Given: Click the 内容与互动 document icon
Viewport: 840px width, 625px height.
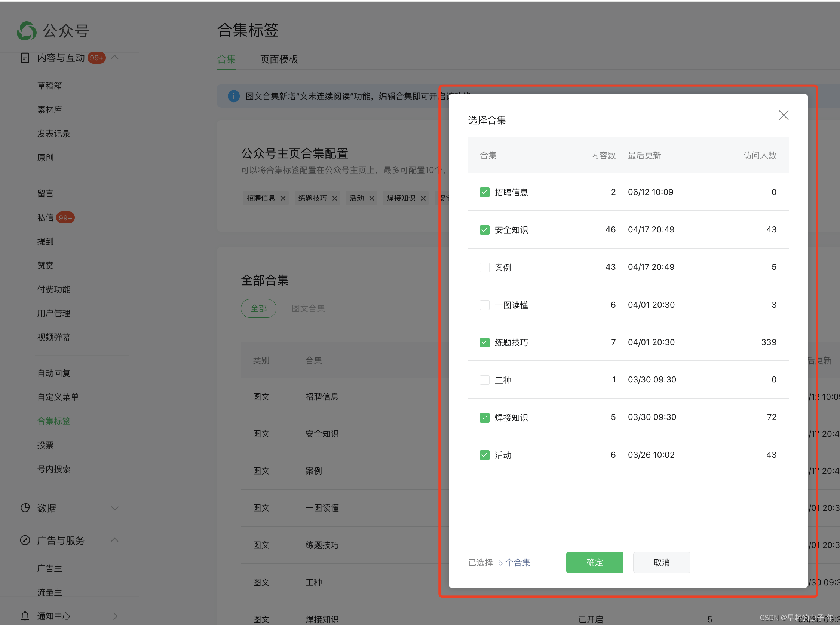Looking at the screenshot, I should (25, 58).
